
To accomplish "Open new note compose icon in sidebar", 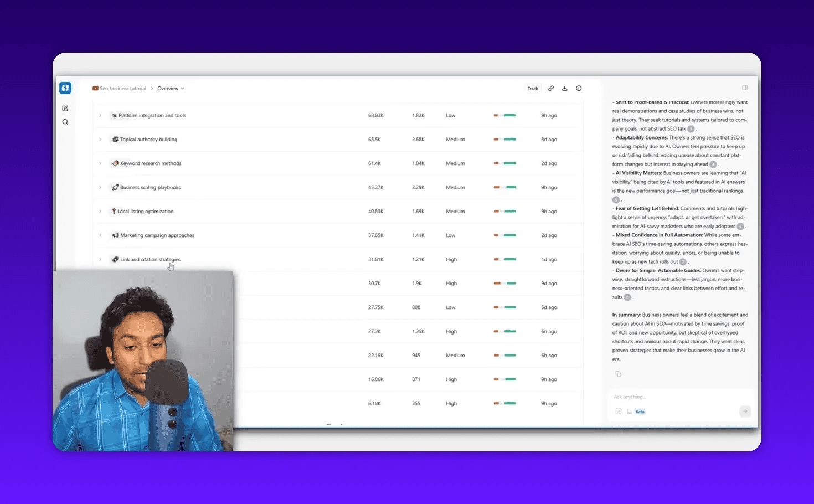I will [x=65, y=109].
